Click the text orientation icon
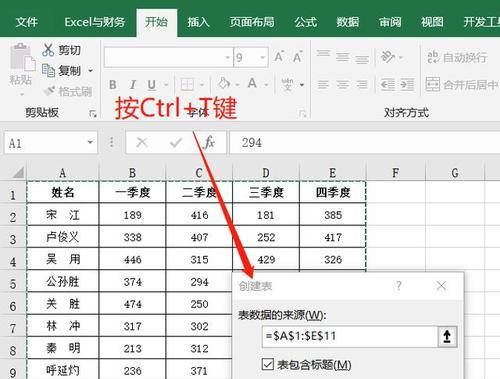Viewport: 500px width, 379px height. coord(388,57)
